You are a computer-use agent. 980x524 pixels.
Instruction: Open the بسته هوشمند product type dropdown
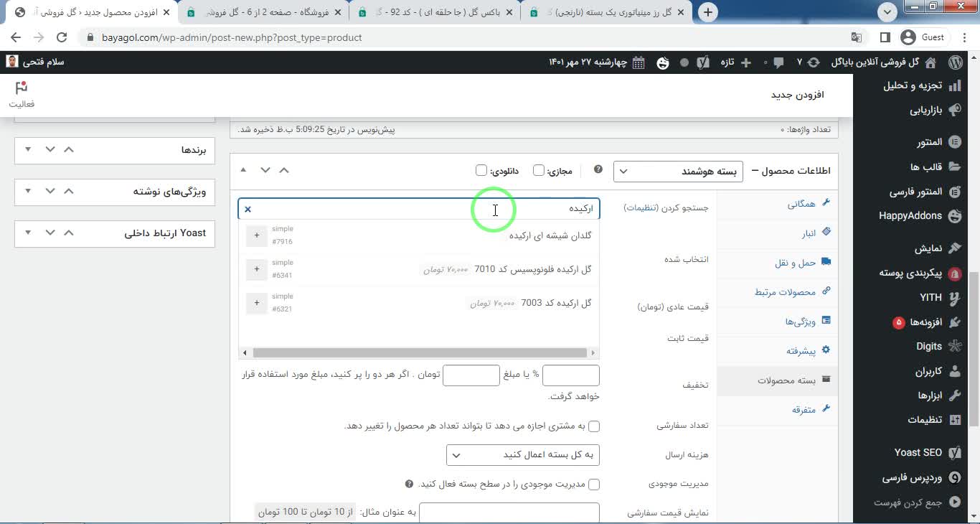tap(677, 172)
